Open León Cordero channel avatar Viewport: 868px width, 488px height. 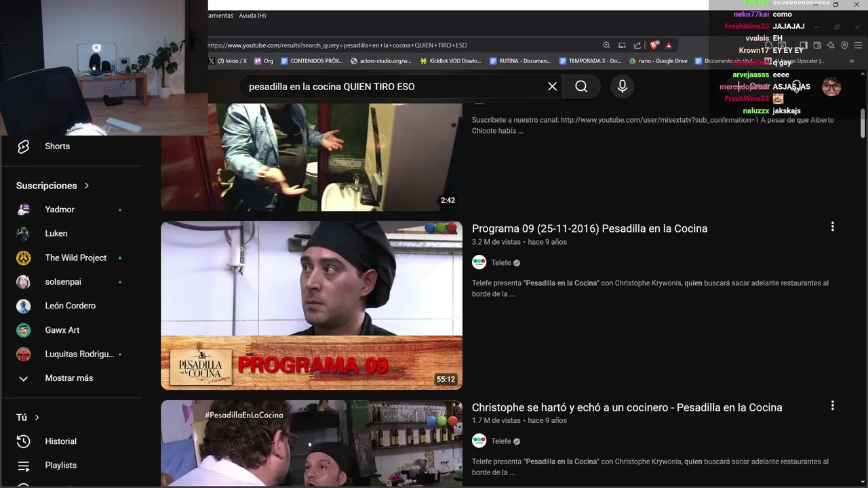coord(24,306)
